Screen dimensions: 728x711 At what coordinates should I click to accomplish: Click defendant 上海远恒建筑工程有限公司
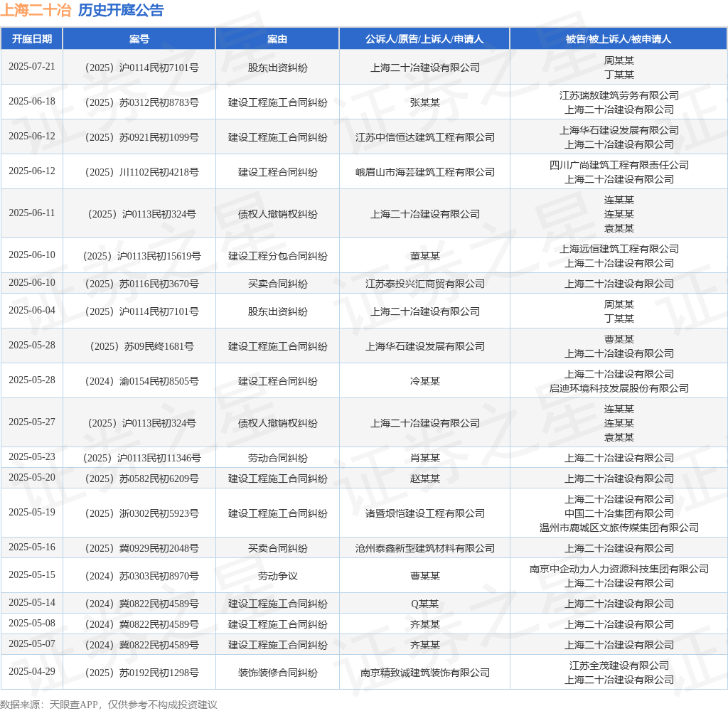[x=619, y=249]
